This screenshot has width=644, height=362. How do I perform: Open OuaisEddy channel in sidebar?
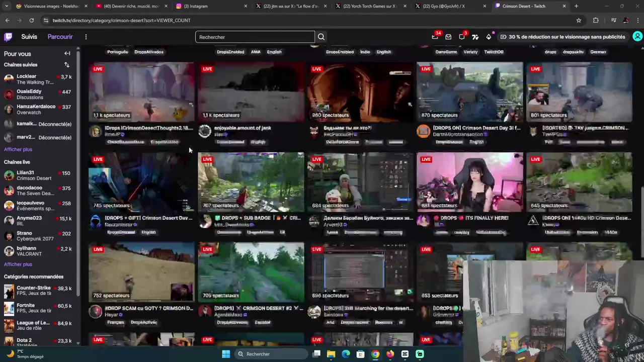(38, 95)
